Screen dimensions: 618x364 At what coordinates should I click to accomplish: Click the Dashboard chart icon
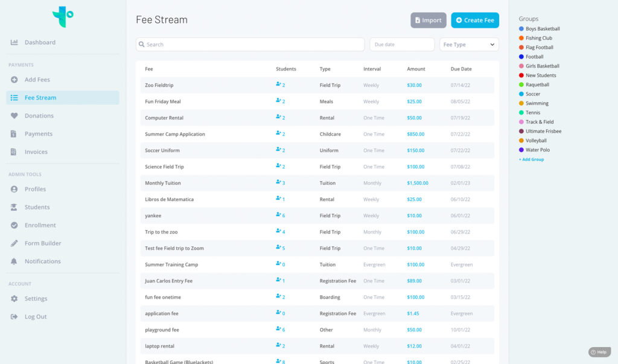[x=14, y=42]
